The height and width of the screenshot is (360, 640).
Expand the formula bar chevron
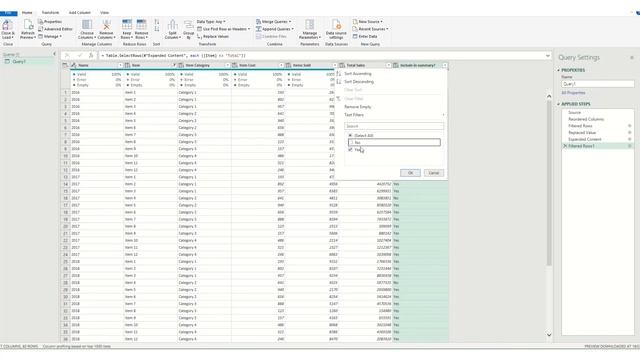tap(548, 56)
